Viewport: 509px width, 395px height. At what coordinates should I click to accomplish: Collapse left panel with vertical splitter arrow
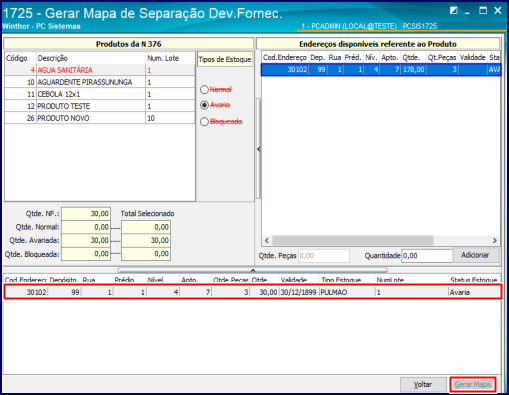(259, 149)
